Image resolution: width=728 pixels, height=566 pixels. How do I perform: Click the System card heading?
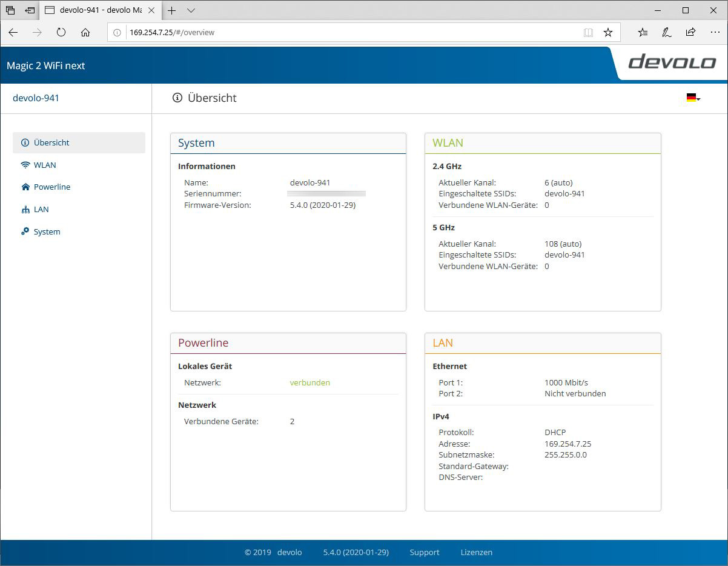click(196, 143)
